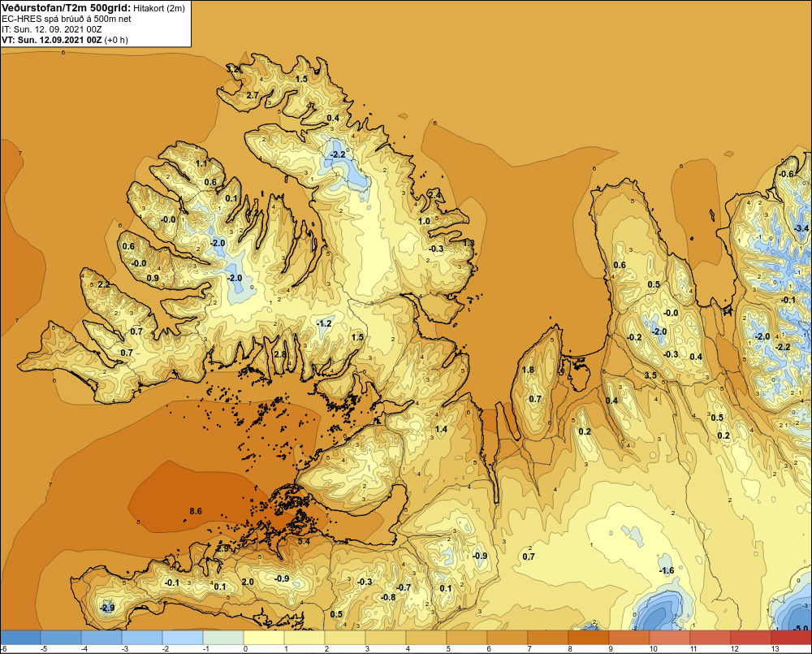Click the 'Hitakort (2m)' label in header

click(x=159, y=8)
